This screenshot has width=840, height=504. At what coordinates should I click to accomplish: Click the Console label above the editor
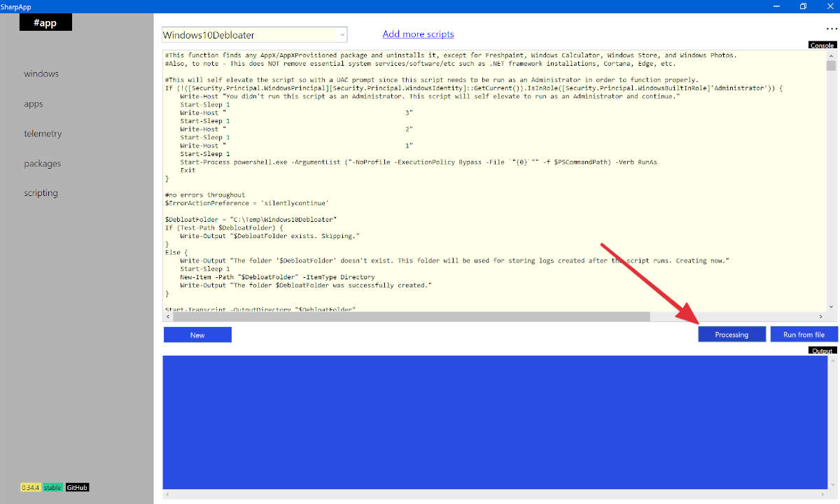[822, 45]
